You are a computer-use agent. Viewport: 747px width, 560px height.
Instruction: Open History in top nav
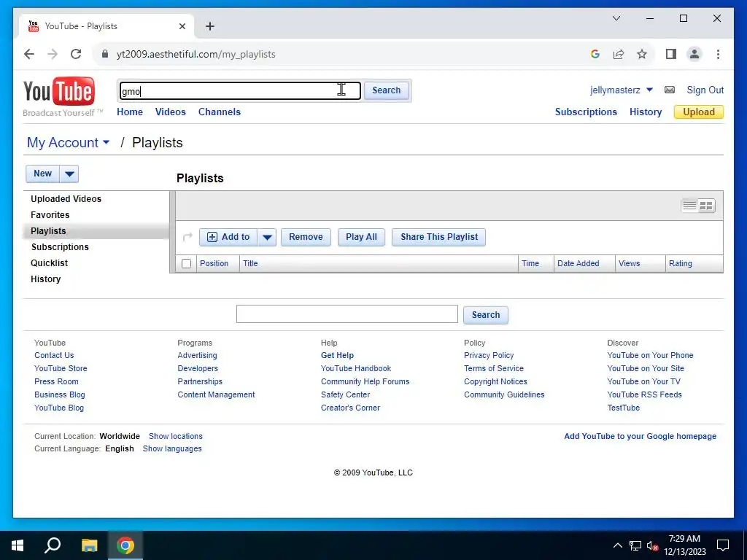646,112
